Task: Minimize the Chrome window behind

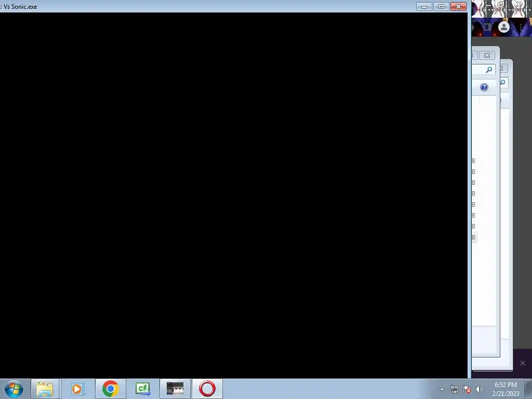Action: 488,5
